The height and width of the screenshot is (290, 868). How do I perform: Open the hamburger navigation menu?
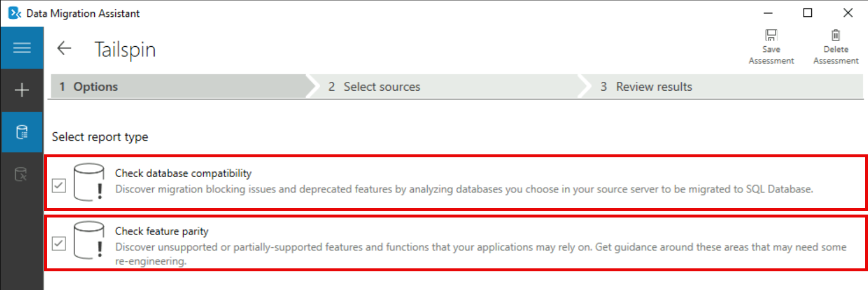point(22,47)
